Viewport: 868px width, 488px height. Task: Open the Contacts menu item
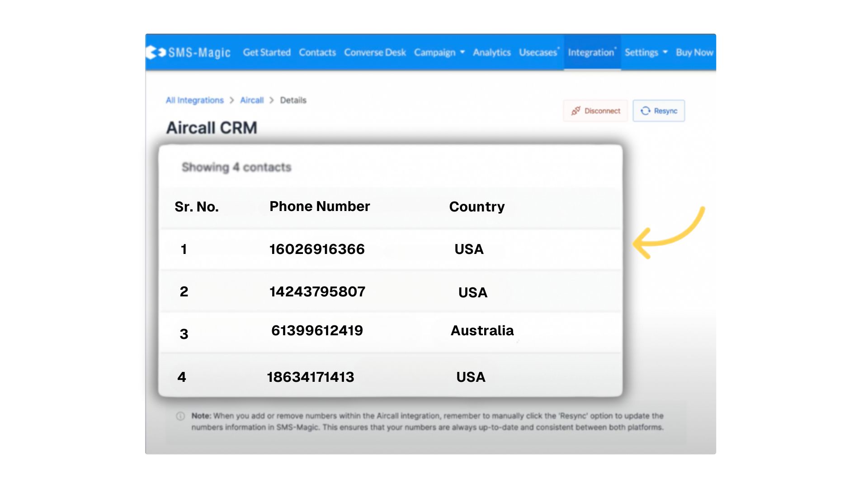tap(317, 52)
